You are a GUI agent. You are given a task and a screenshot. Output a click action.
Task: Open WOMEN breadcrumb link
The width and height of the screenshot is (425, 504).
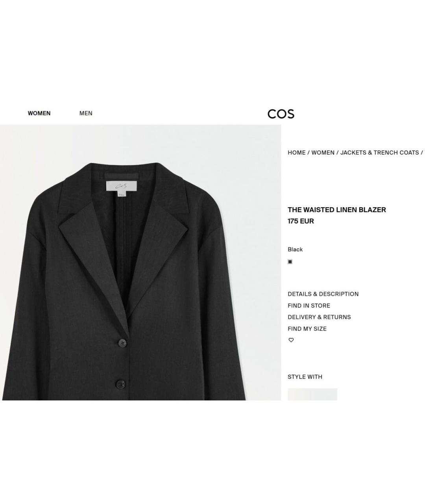[x=323, y=153]
